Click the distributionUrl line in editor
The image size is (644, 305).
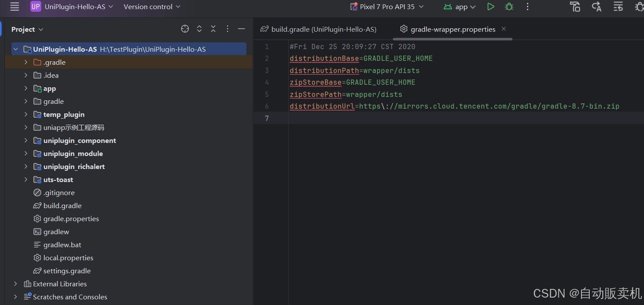[455, 106]
